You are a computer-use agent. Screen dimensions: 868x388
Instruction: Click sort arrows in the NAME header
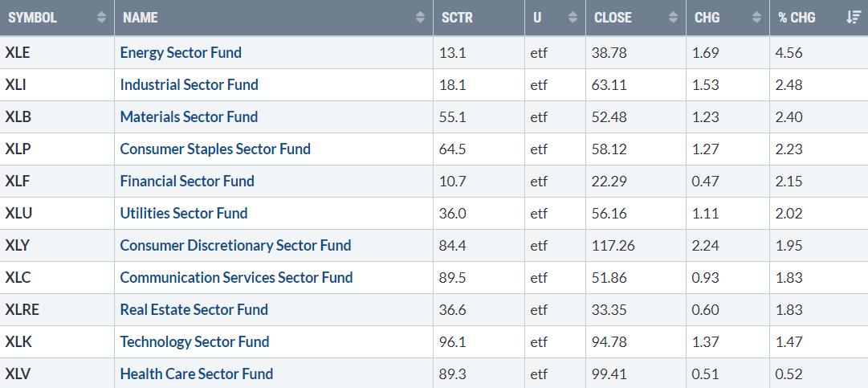coord(420,18)
